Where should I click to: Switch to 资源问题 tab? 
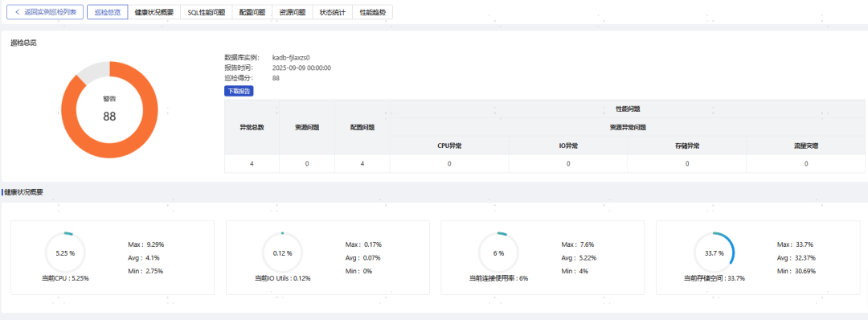(x=293, y=12)
